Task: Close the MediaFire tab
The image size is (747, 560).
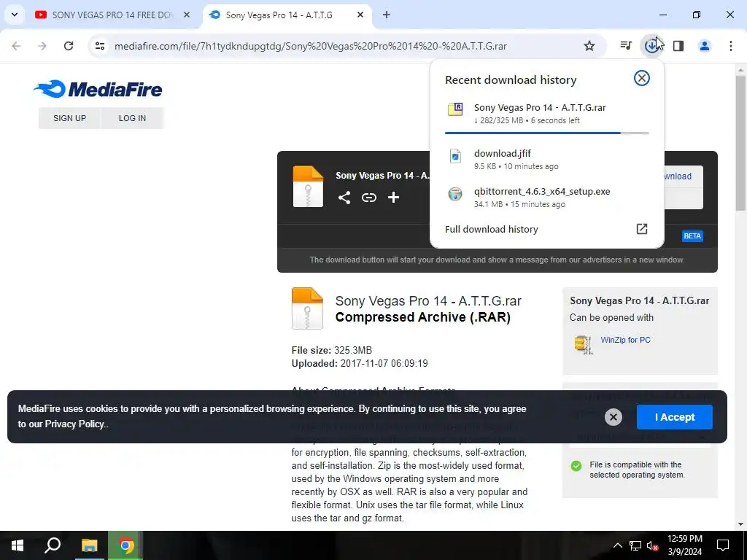Action: (360, 15)
